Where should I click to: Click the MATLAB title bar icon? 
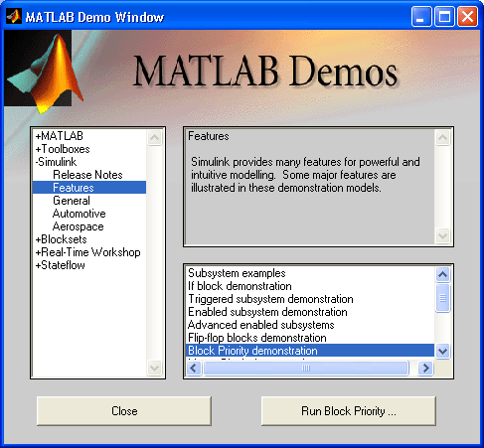coord(14,16)
